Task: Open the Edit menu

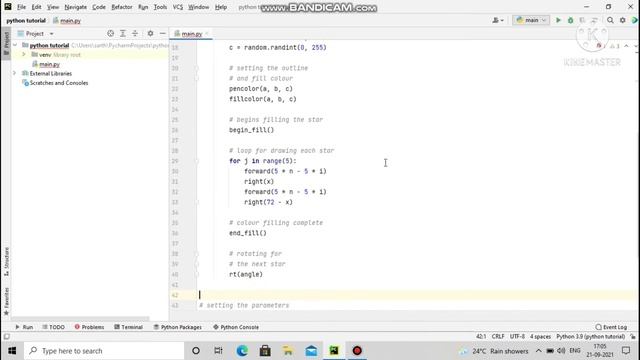Action: coord(36,7)
